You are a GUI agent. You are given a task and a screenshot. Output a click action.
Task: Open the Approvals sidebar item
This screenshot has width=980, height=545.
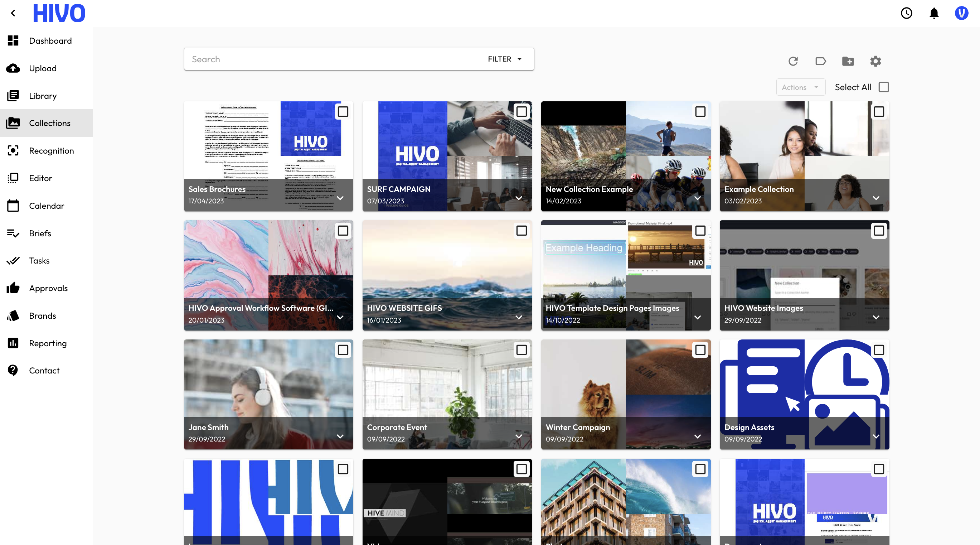pyautogui.click(x=48, y=288)
